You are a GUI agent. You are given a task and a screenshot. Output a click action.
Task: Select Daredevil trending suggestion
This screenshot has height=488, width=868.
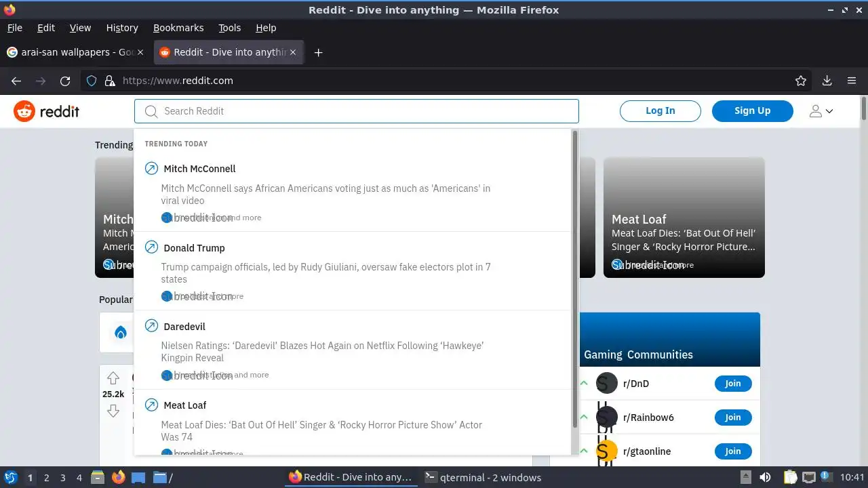[x=353, y=350]
